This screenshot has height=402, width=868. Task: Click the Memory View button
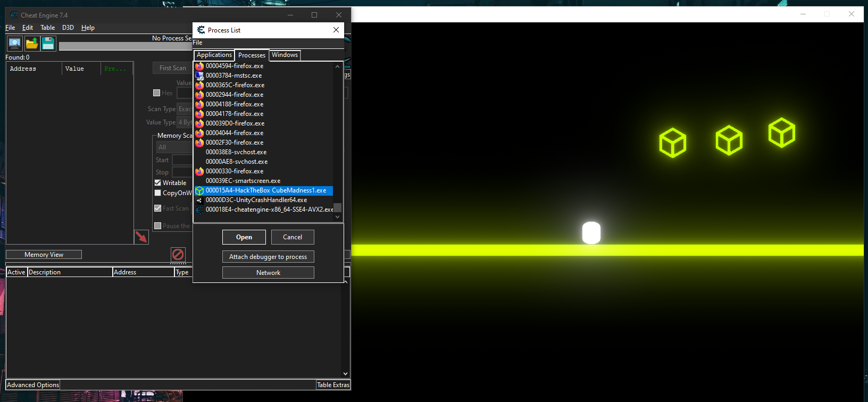click(x=44, y=255)
